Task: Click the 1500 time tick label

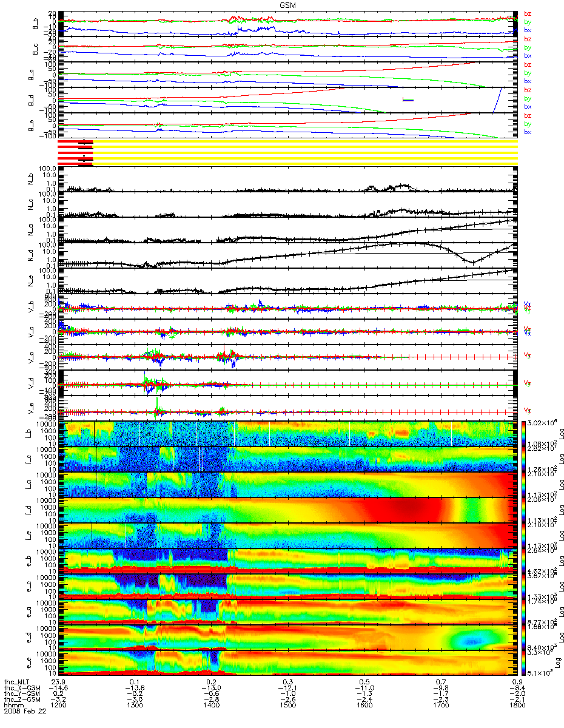Action: click(x=287, y=706)
